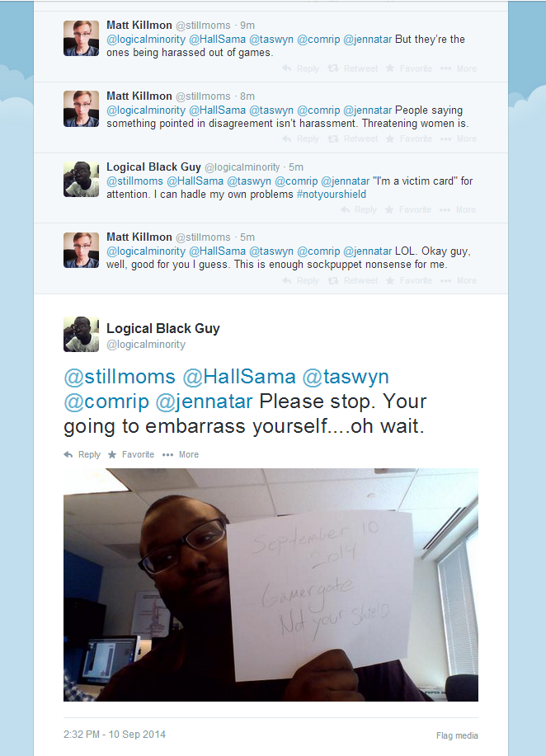Open the 2:32 PM - 10 Sep 2014 timestamp
The height and width of the screenshot is (756, 546).
(x=115, y=735)
